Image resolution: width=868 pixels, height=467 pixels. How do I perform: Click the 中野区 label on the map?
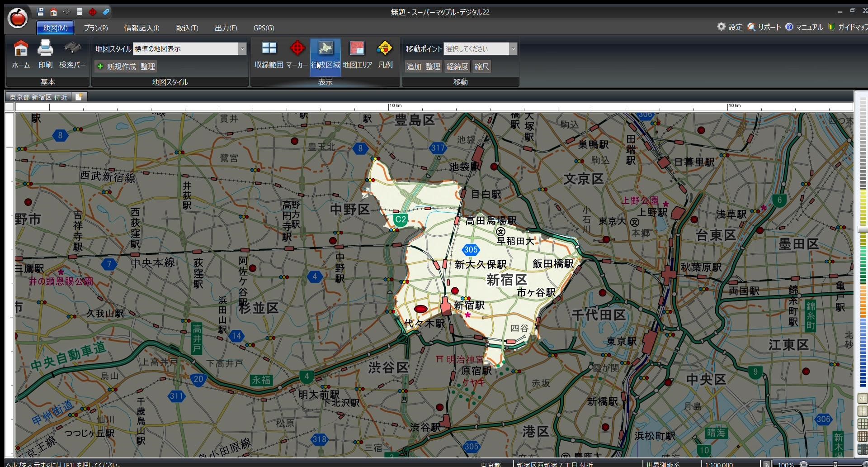350,210
